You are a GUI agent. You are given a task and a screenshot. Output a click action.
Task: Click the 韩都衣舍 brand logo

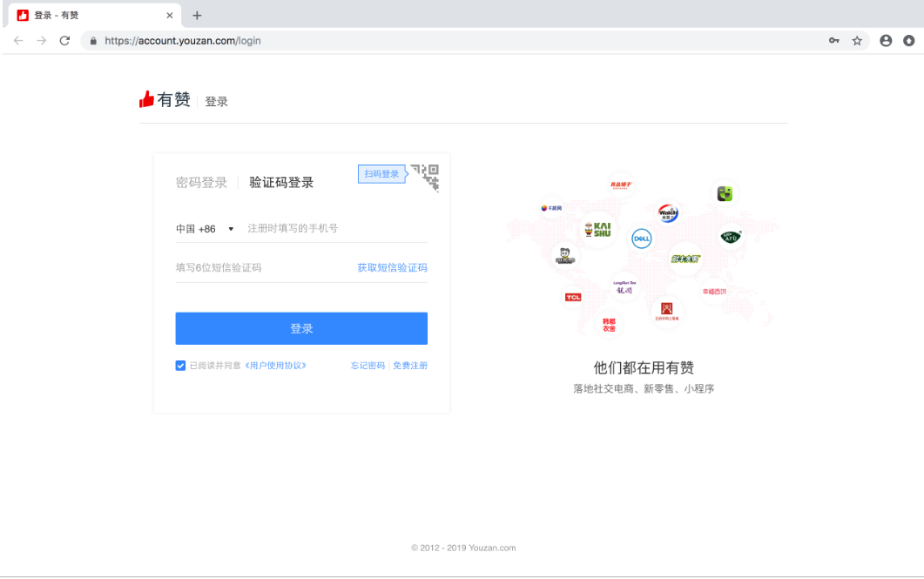609,325
